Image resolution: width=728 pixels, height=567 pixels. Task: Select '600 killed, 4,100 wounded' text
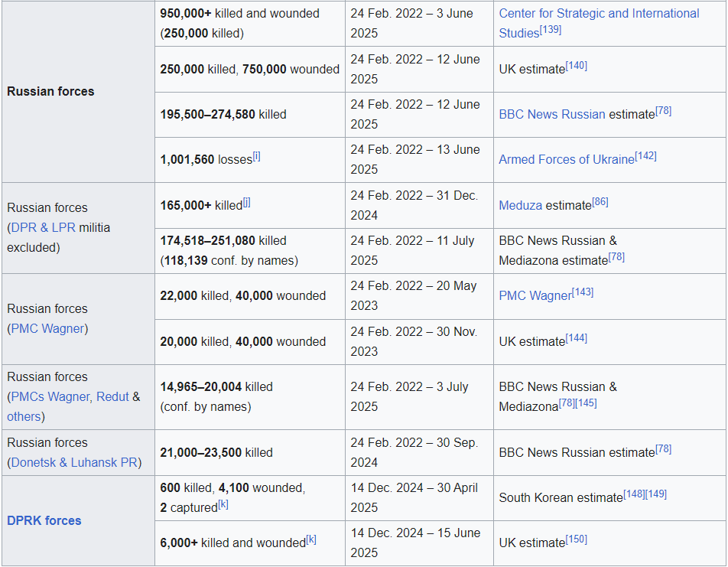pyautogui.click(x=232, y=488)
